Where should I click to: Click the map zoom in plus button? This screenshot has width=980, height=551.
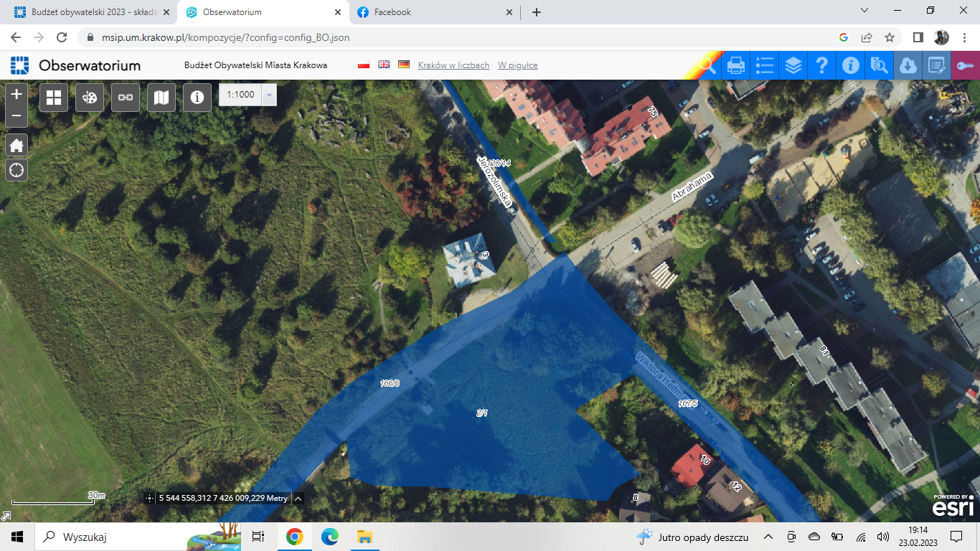(17, 94)
